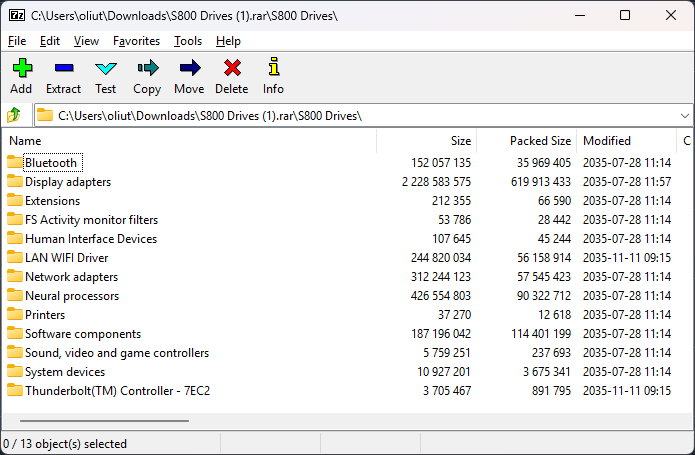695x455 pixels.
Task: Select the Display adapters folder
Action: point(68,182)
